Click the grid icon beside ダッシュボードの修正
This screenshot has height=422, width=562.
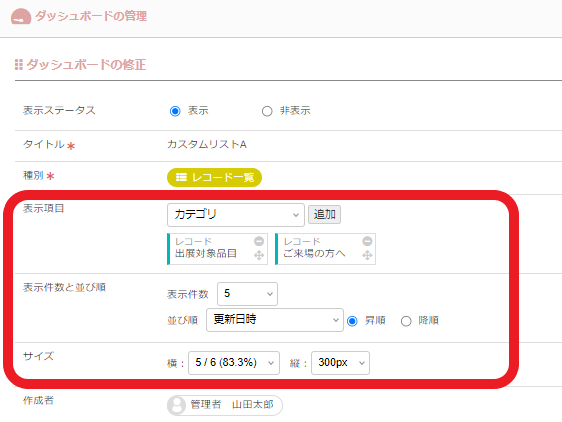click(x=19, y=65)
